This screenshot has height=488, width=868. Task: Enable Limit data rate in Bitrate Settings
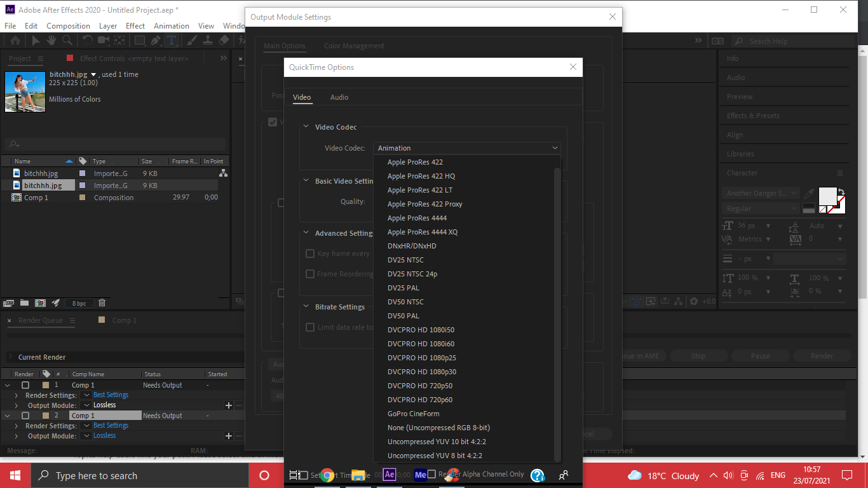coord(310,327)
